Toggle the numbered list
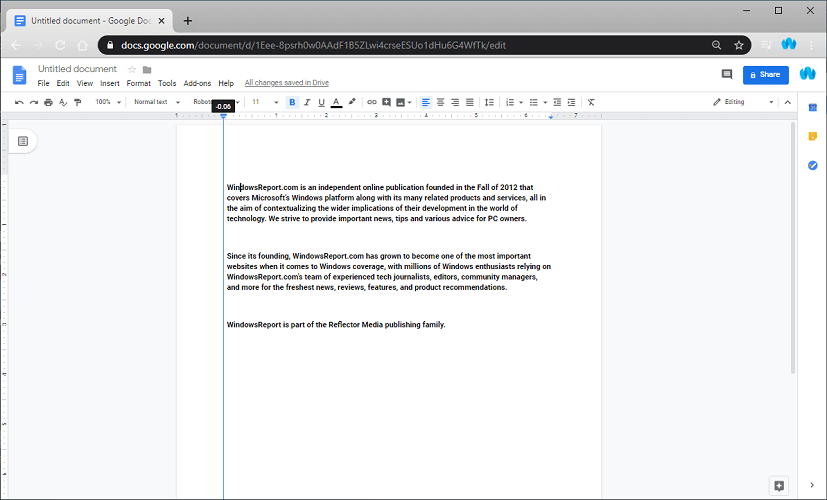Viewport: 827px width, 500px height. (509, 102)
